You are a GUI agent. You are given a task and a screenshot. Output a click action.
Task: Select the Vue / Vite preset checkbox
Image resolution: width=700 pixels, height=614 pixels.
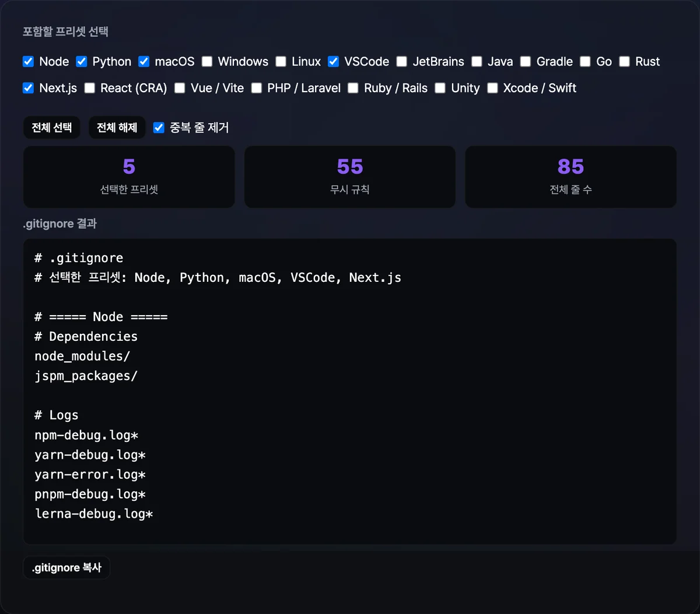[180, 88]
